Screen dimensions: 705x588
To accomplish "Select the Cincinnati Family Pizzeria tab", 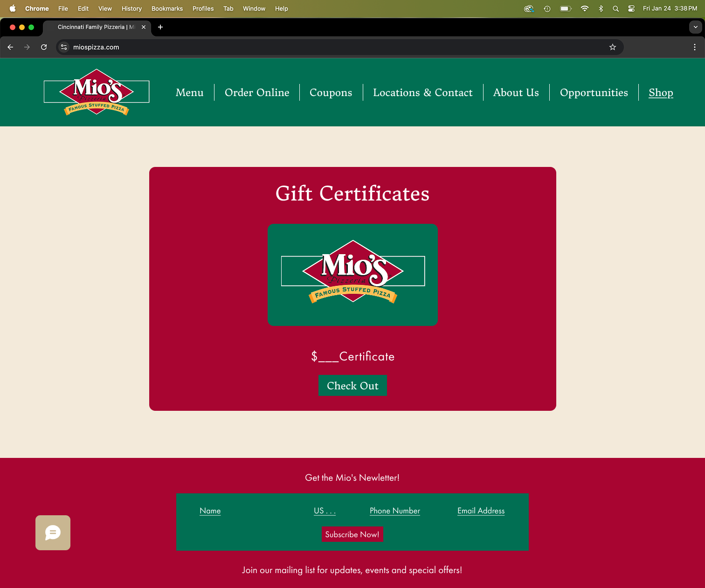I will point(97,27).
